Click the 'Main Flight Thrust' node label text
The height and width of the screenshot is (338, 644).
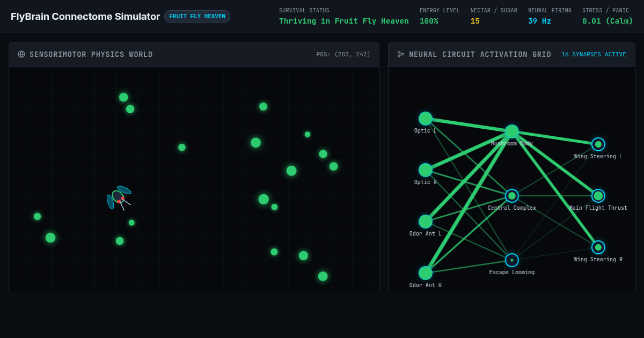point(598,208)
